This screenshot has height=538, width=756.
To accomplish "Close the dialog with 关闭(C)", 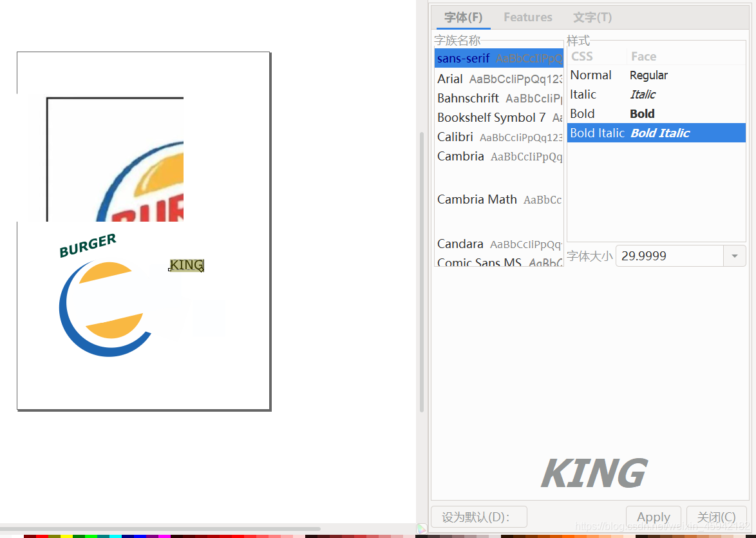I will click(x=717, y=517).
